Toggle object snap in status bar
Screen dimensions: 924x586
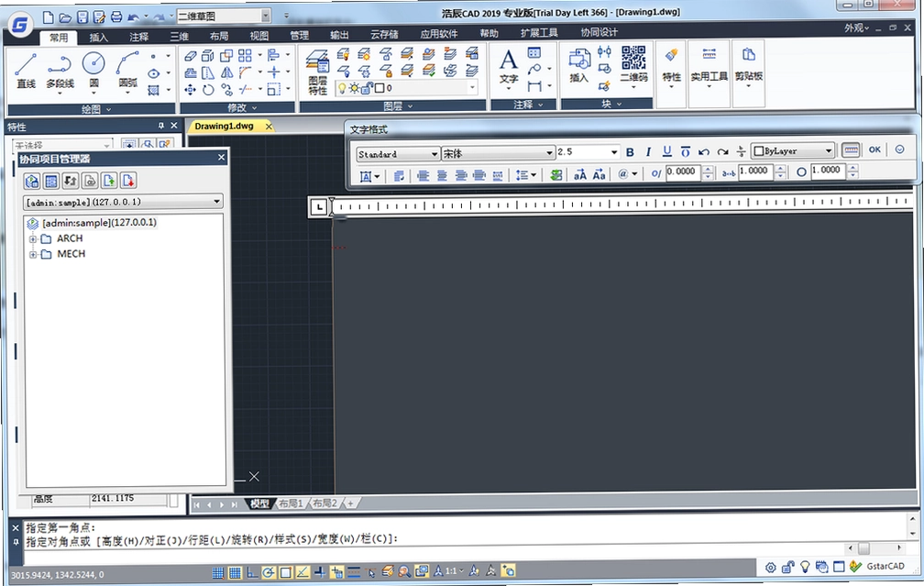click(x=286, y=572)
